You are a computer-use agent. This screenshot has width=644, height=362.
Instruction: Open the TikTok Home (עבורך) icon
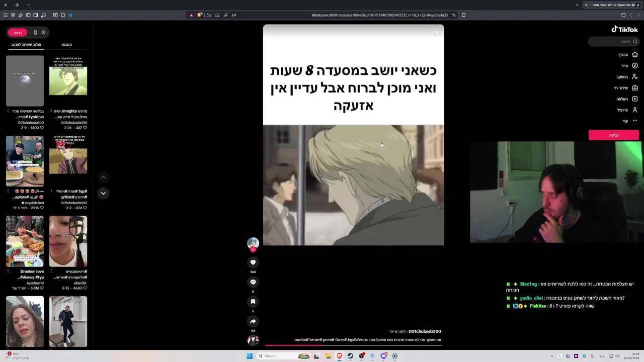pos(635,54)
